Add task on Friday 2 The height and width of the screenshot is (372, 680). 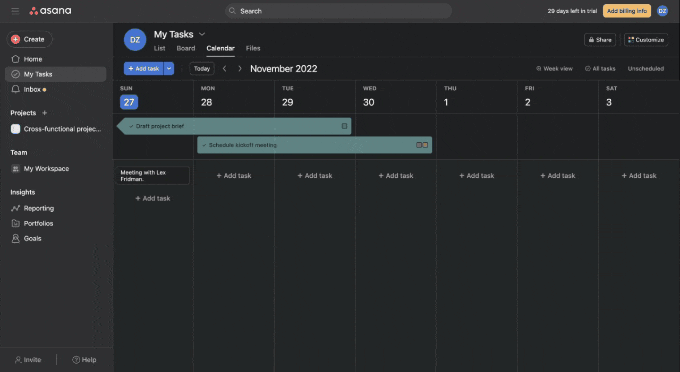(x=558, y=176)
